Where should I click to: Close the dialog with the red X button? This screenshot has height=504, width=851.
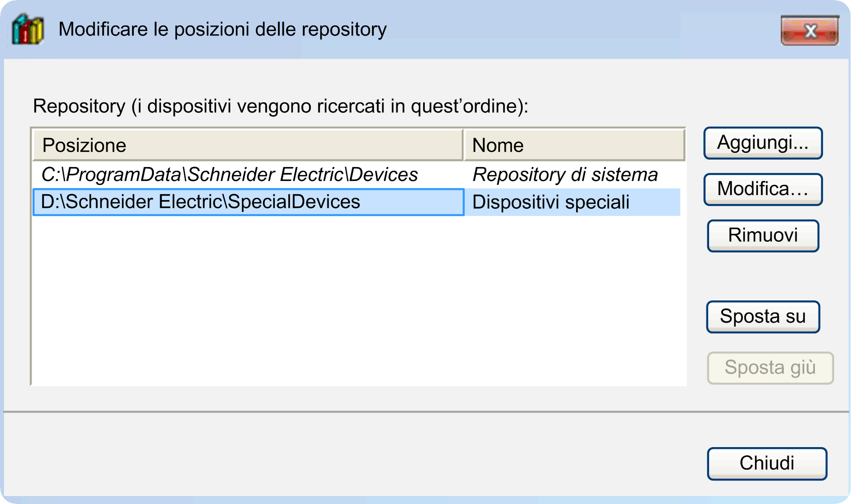click(x=810, y=31)
